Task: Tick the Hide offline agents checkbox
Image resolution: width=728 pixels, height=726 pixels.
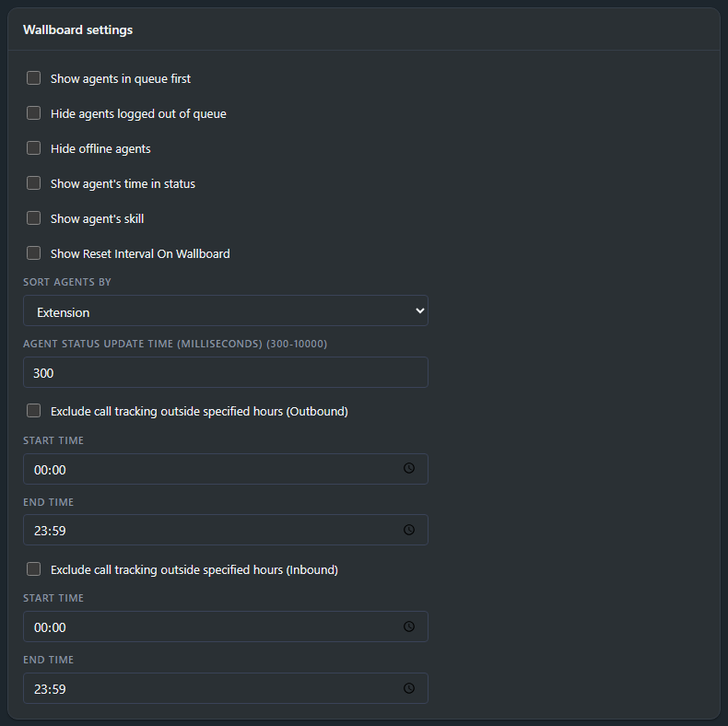Action: 33,148
